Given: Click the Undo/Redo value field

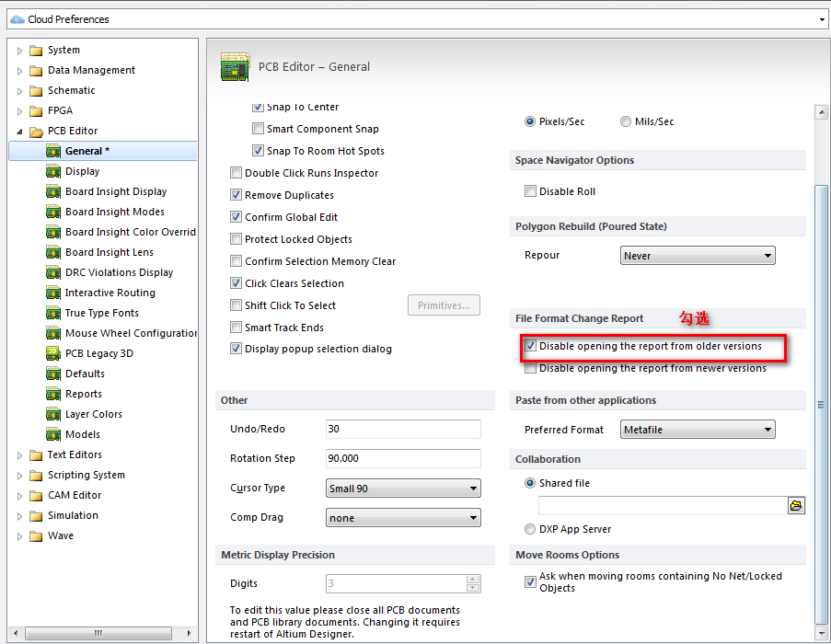Looking at the screenshot, I should [x=403, y=430].
